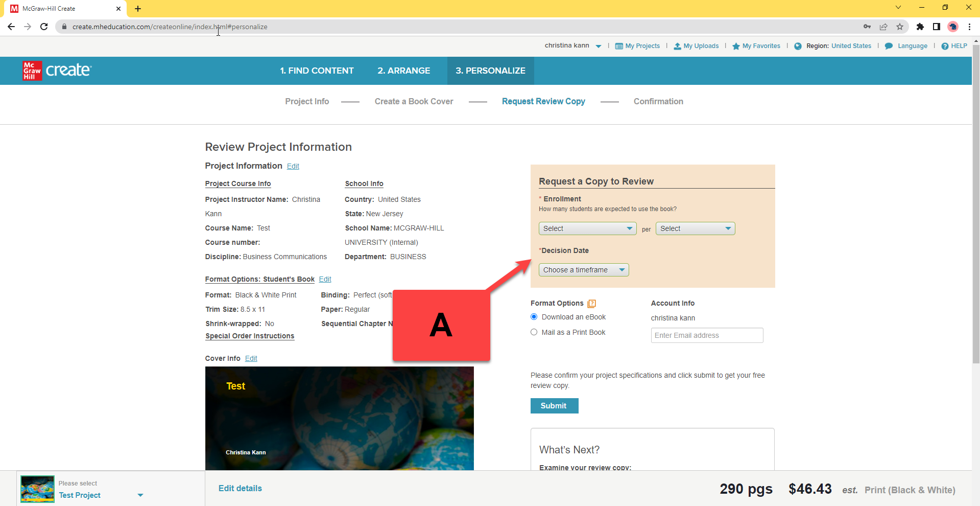This screenshot has width=980, height=506.
Task: Open the browser profile avatar
Action: click(952, 27)
